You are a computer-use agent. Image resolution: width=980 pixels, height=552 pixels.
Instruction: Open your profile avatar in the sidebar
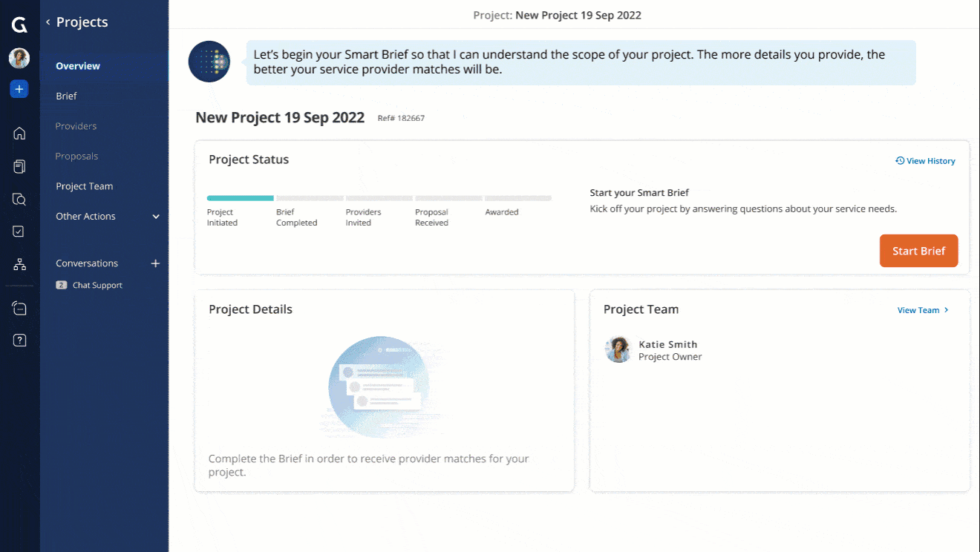coord(19,57)
